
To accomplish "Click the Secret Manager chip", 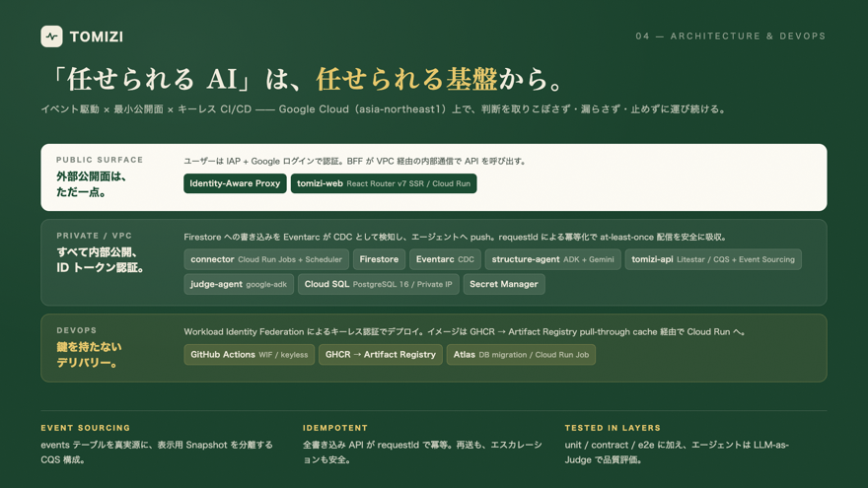I will [x=504, y=284].
